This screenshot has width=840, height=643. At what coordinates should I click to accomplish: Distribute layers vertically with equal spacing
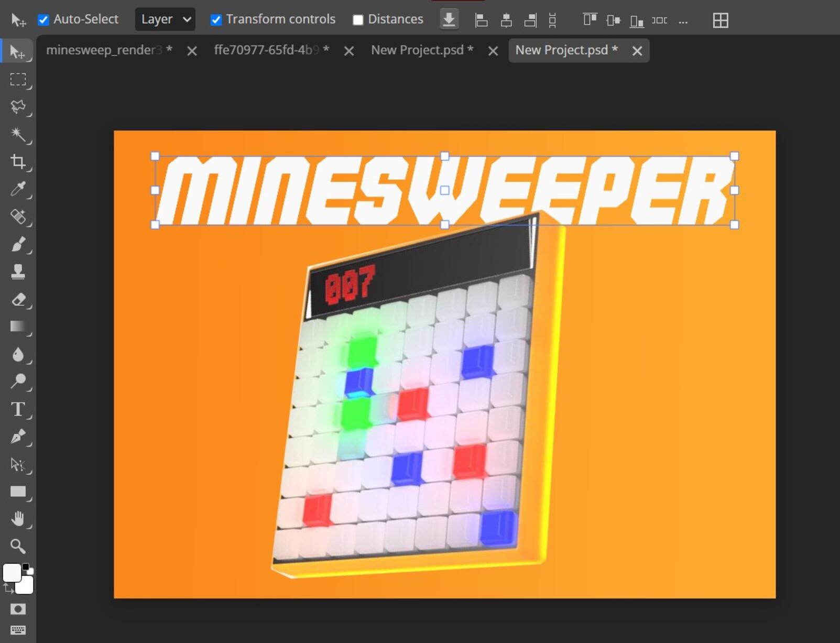coord(552,20)
